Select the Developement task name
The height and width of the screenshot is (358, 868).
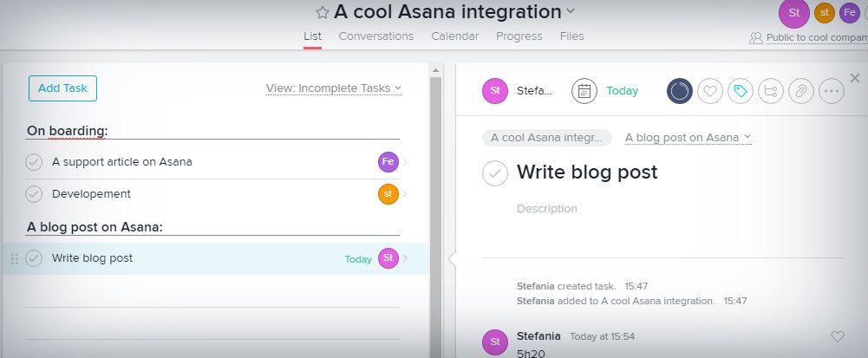coord(91,194)
